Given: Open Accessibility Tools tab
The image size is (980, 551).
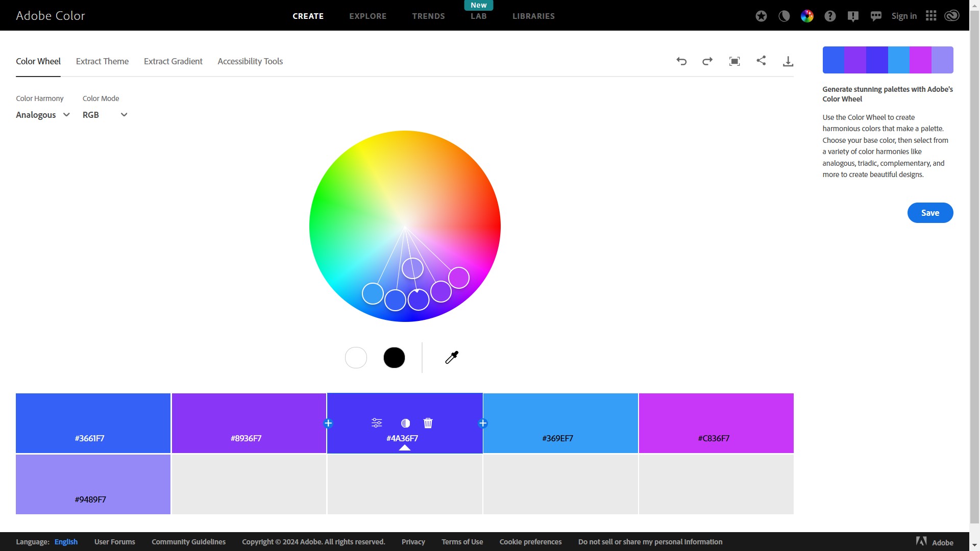Looking at the screenshot, I should point(250,61).
